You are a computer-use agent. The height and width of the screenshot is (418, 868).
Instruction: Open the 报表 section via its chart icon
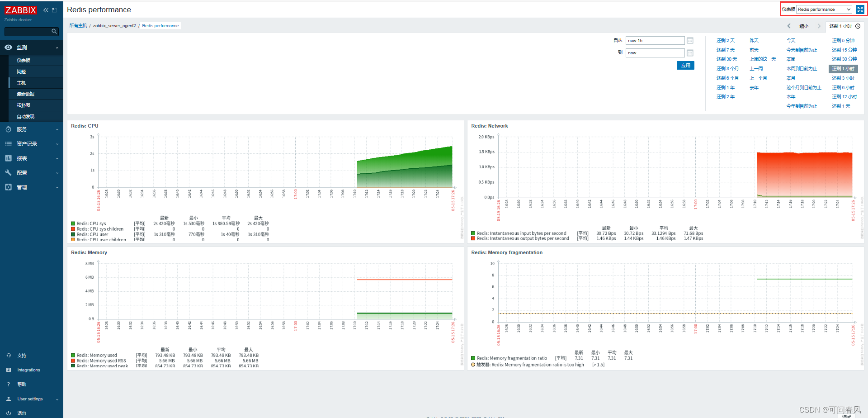pos(8,158)
